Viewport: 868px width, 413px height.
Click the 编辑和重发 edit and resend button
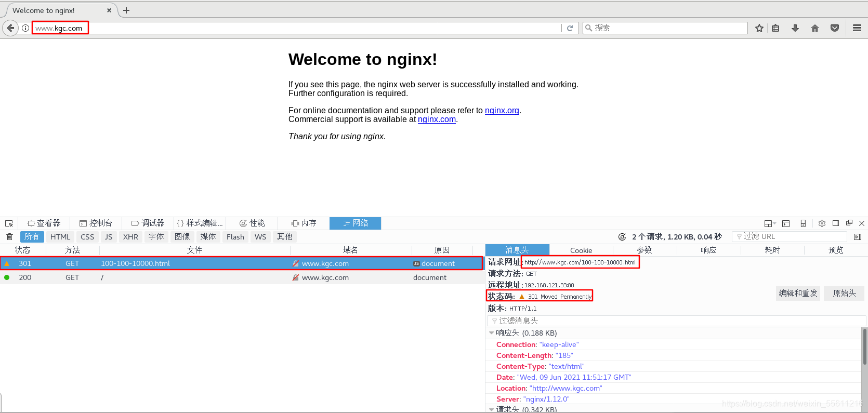pos(798,294)
